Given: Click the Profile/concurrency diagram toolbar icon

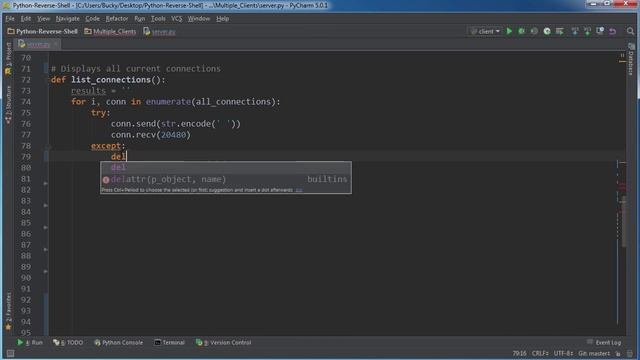Looking at the screenshot, I should [547, 31].
